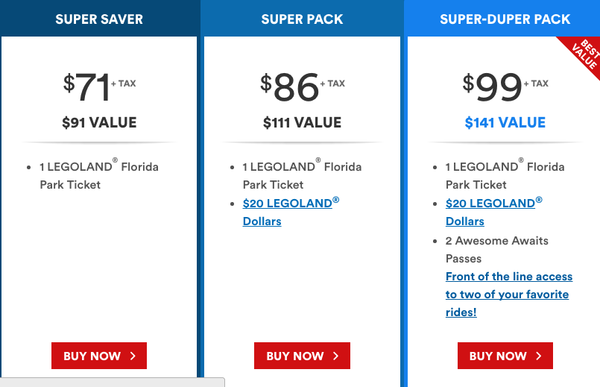Click Buy Now for Super-Duper Pack
The image size is (600, 387).
[x=505, y=356]
